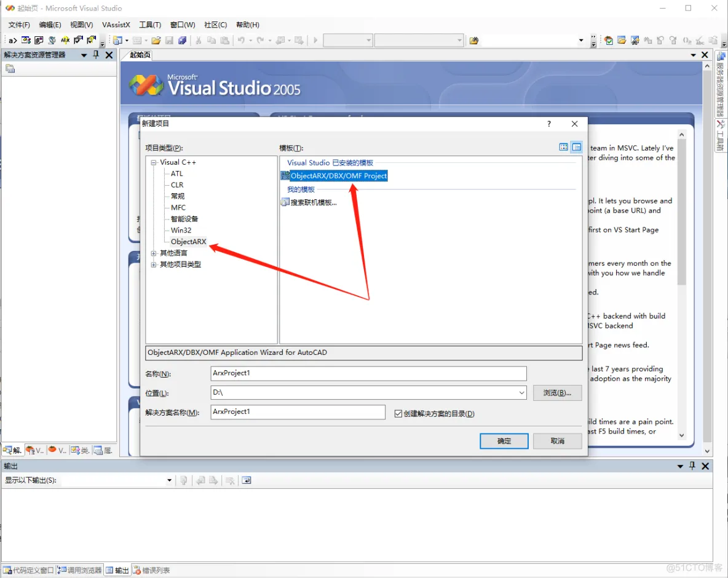Image resolution: width=728 pixels, height=578 pixels.
Task: Open the 显示以下输出 dropdown
Action: pos(170,480)
